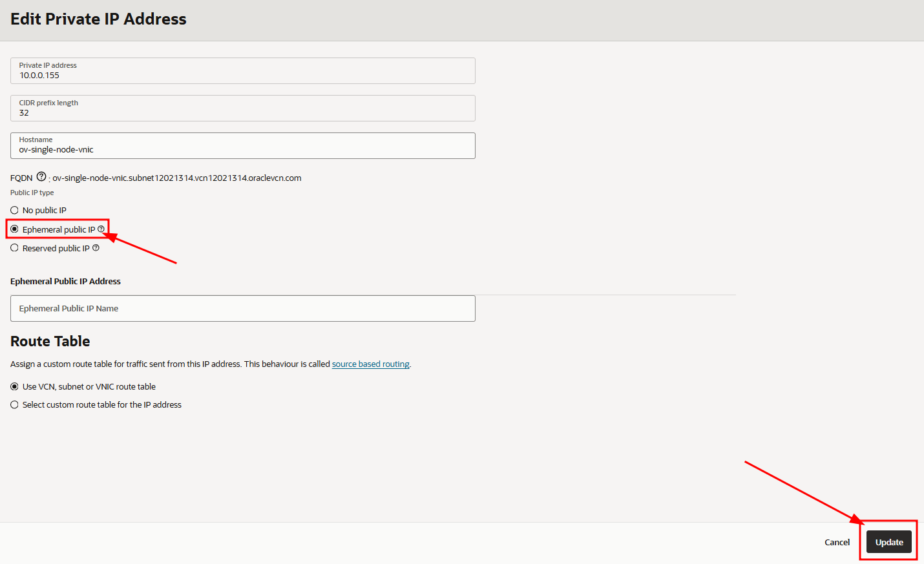Select custom route table for the IP address
This screenshot has width=924, height=564.
click(x=14, y=404)
